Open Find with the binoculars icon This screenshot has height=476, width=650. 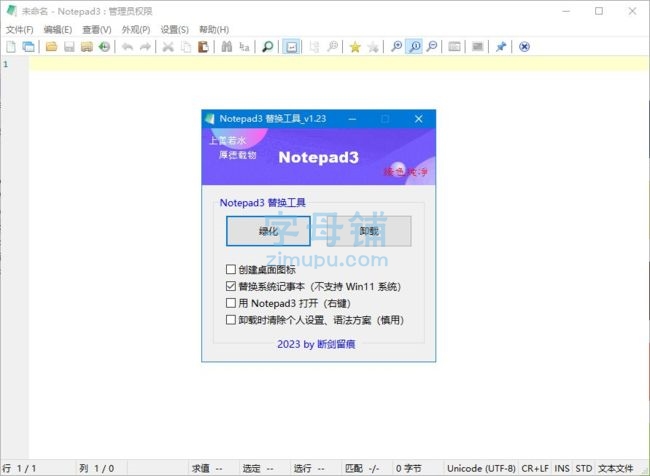(x=227, y=47)
